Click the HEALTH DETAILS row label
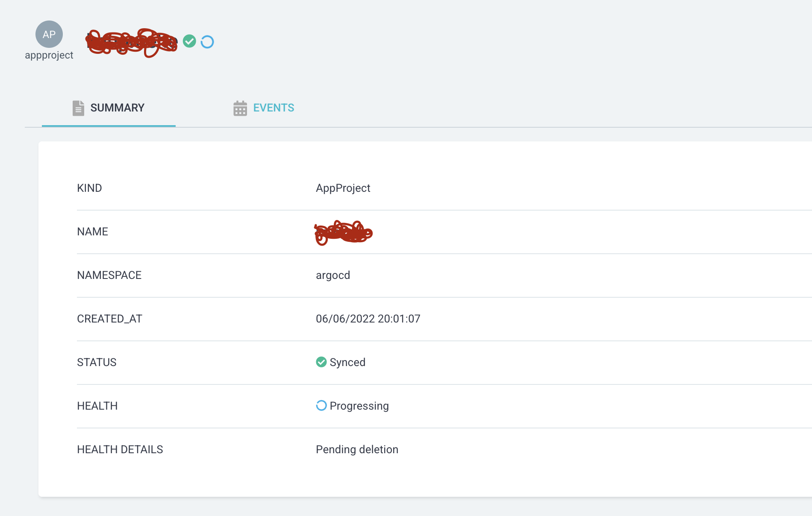The height and width of the screenshot is (516, 812). 120,449
